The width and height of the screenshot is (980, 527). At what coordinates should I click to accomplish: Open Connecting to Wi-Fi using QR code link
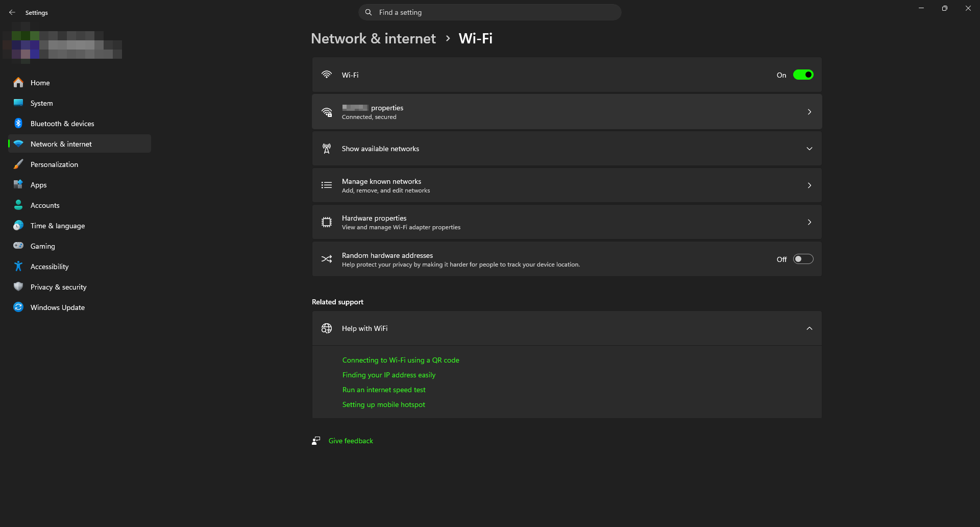[x=401, y=360]
